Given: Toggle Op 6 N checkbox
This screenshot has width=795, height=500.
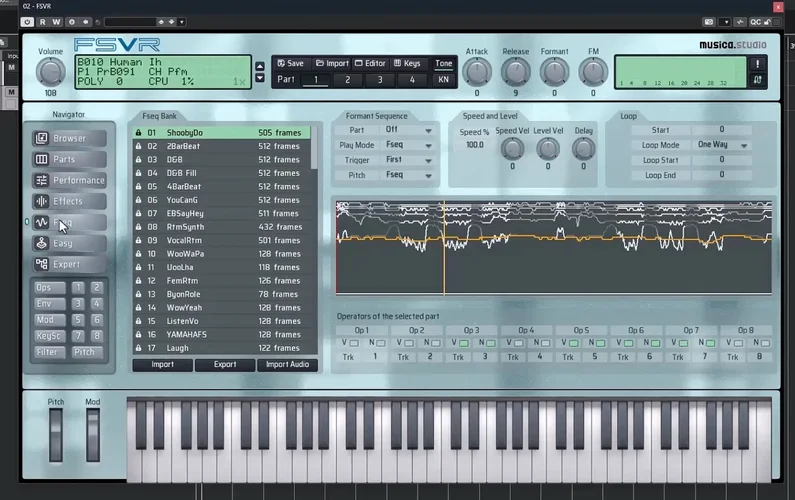Looking at the screenshot, I should pyautogui.click(x=656, y=343).
